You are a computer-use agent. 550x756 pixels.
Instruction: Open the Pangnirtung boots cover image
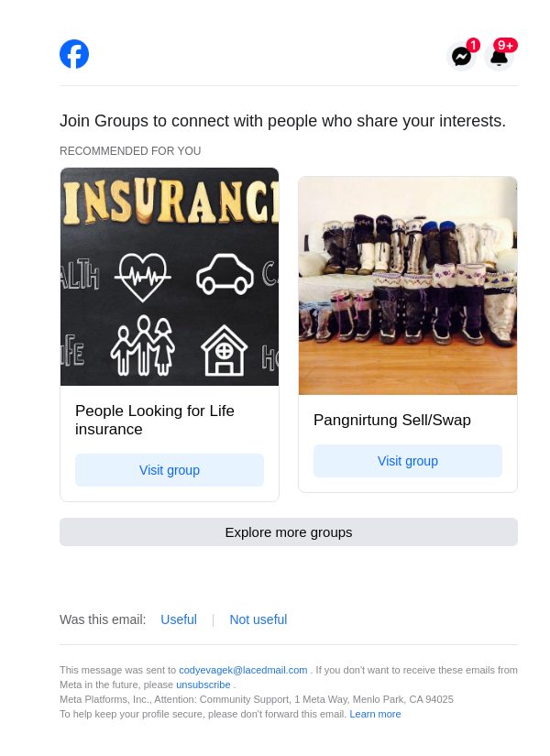click(408, 286)
